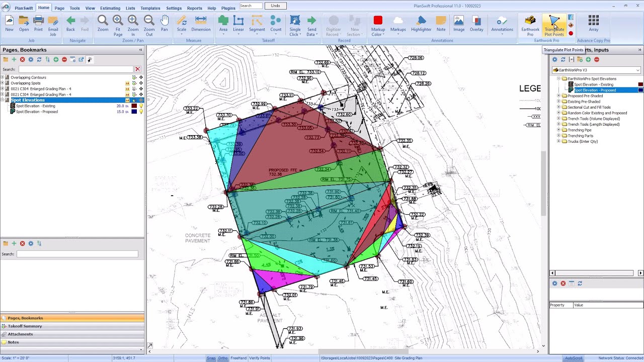Image resolution: width=644 pixels, height=362 pixels.
Task: Click the red Markup Color swatch
Action: click(x=378, y=20)
